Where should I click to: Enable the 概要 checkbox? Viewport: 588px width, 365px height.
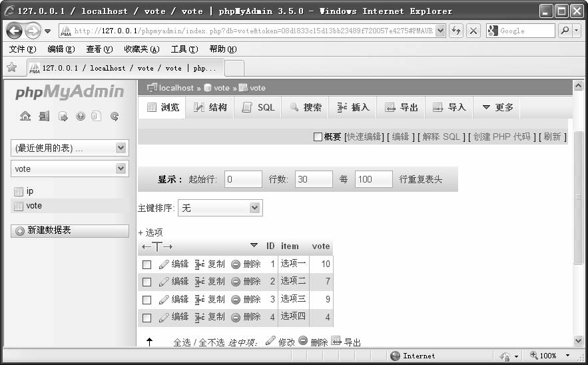click(318, 137)
